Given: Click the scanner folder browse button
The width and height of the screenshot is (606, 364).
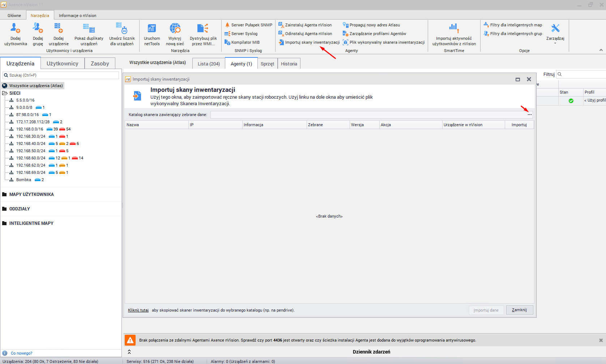Looking at the screenshot, I should [529, 115].
